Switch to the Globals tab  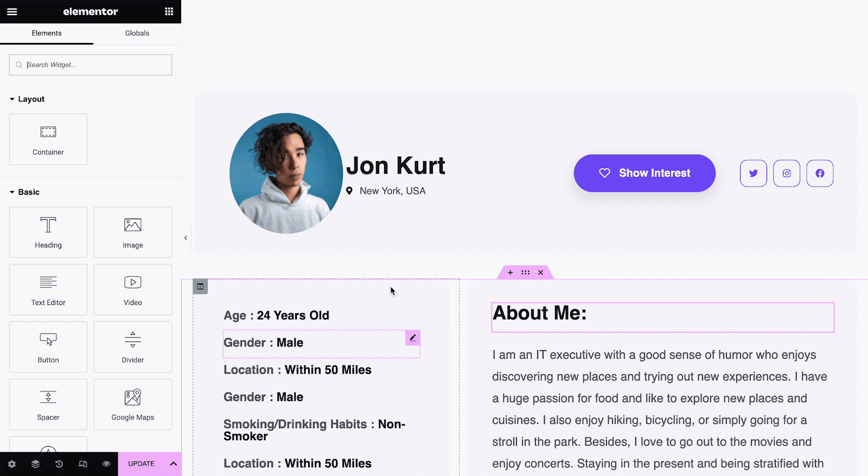click(137, 33)
